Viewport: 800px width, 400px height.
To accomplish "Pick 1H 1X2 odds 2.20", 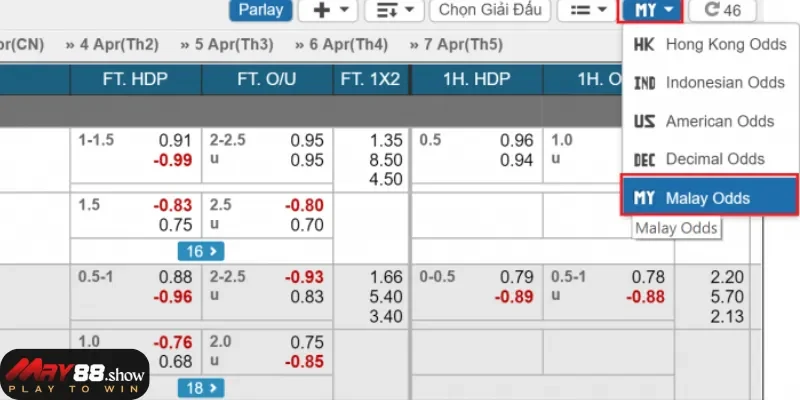I will coord(727,277).
